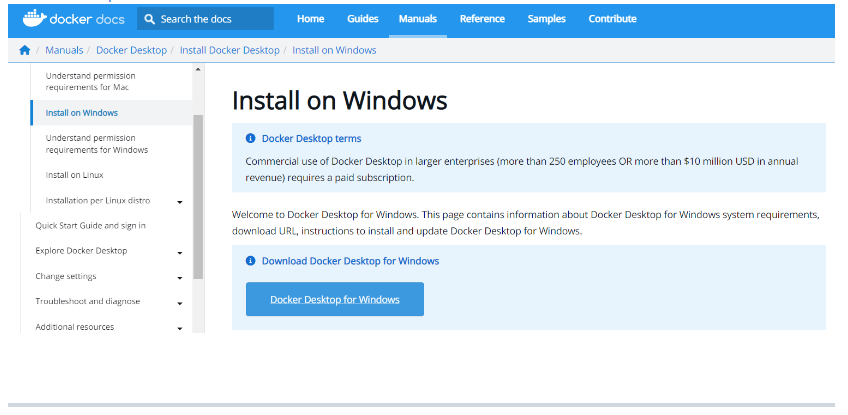Click the magnifier icon in search box

pyautogui.click(x=150, y=19)
